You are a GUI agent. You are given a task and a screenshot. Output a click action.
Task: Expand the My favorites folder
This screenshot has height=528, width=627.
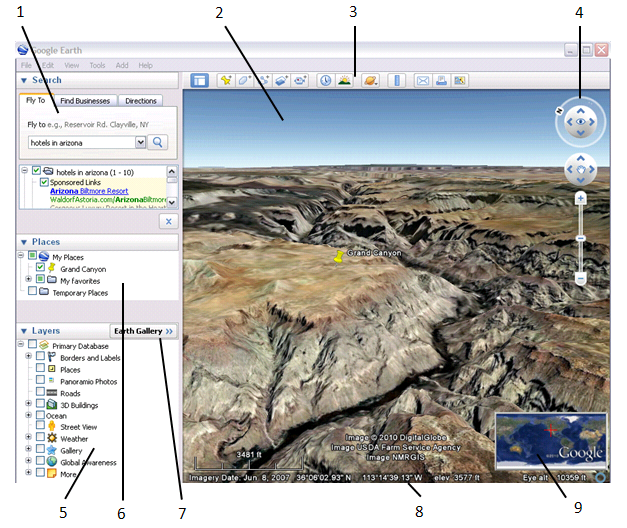29,280
